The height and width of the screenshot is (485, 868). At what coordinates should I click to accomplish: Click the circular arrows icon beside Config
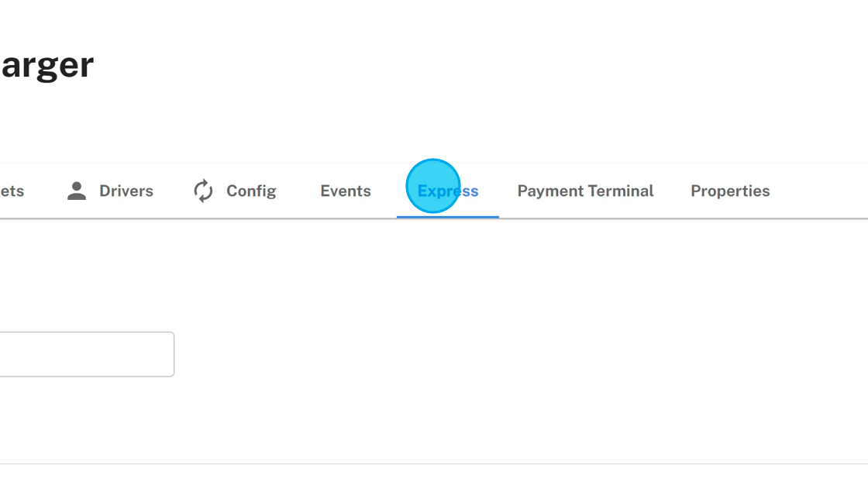click(203, 191)
